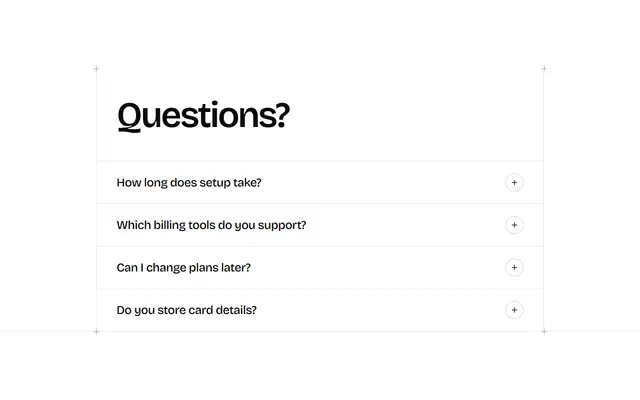Click the "Questions?" heading
The height and width of the screenshot is (400, 640).
203,116
